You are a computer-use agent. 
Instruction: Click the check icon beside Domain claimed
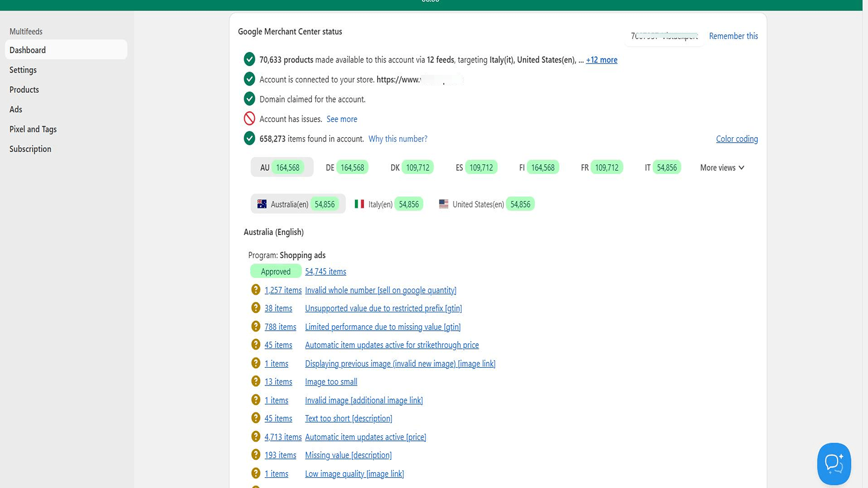[x=250, y=99]
